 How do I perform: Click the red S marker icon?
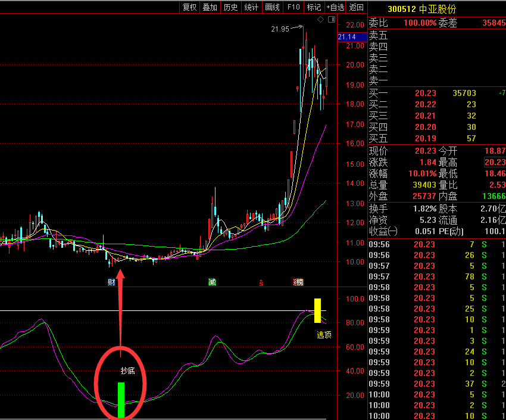[261, 283]
